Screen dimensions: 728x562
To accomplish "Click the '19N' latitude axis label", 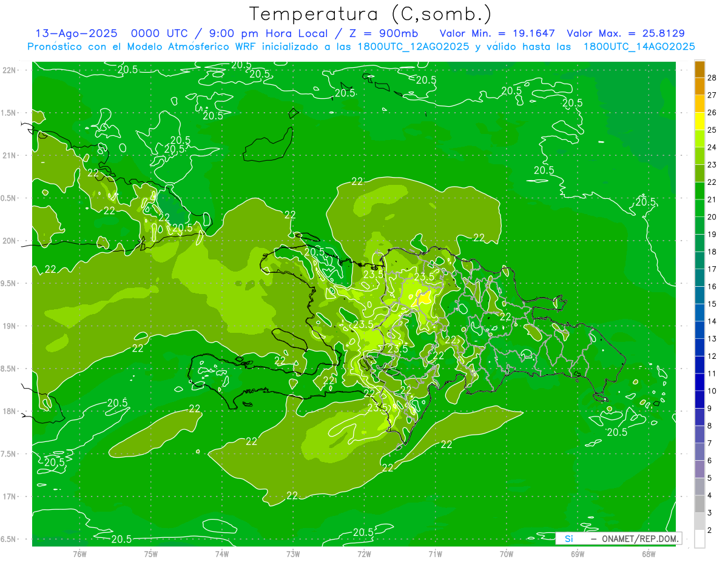I will pyautogui.click(x=10, y=326).
